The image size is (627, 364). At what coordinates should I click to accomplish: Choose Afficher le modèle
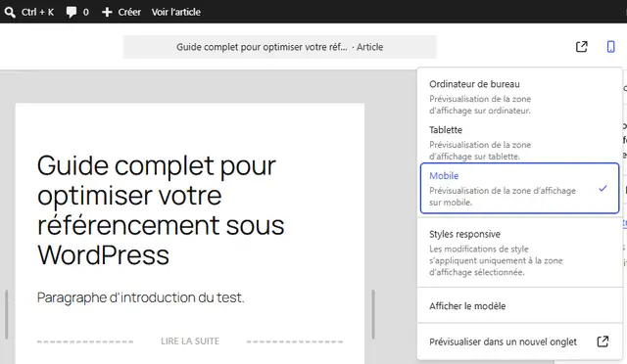519,306
